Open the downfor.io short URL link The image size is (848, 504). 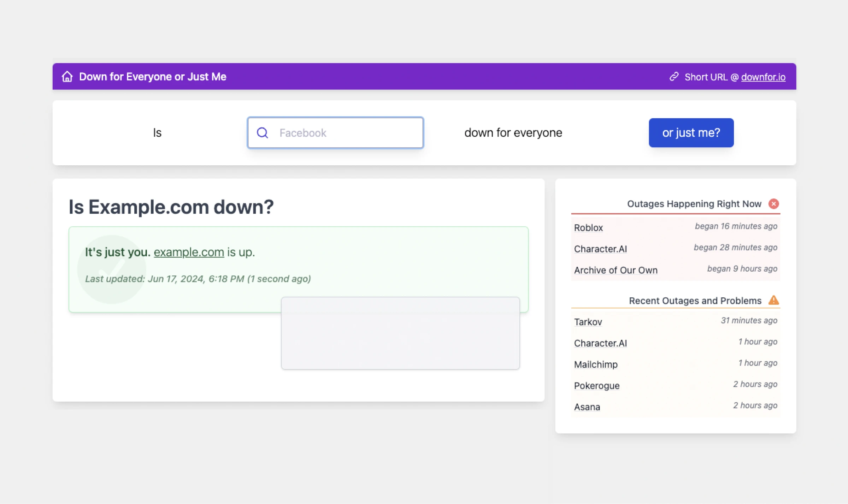coord(763,77)
